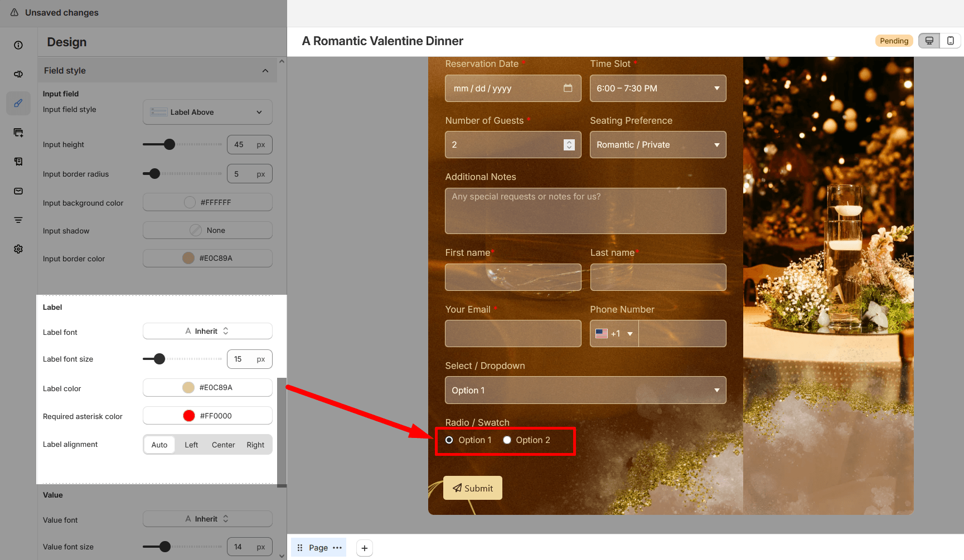The height and width of the screenshot is (560, 964).
Task: Select the Design brush sidebar icon
Action: (18, 103)
